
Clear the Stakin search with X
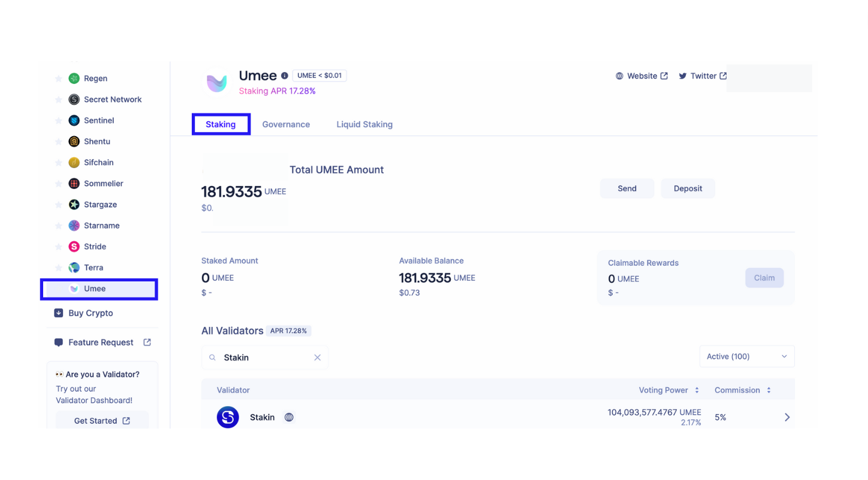click(318, 358)
